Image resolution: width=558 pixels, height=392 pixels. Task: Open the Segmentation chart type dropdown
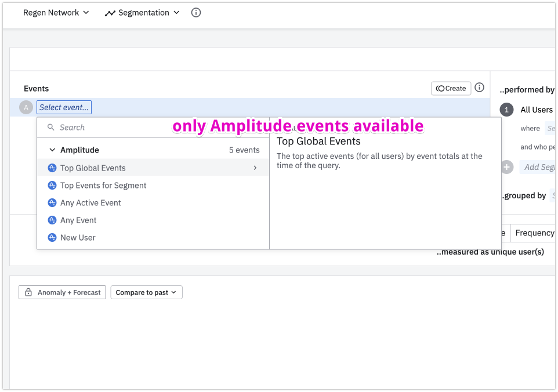coord(142,13)
